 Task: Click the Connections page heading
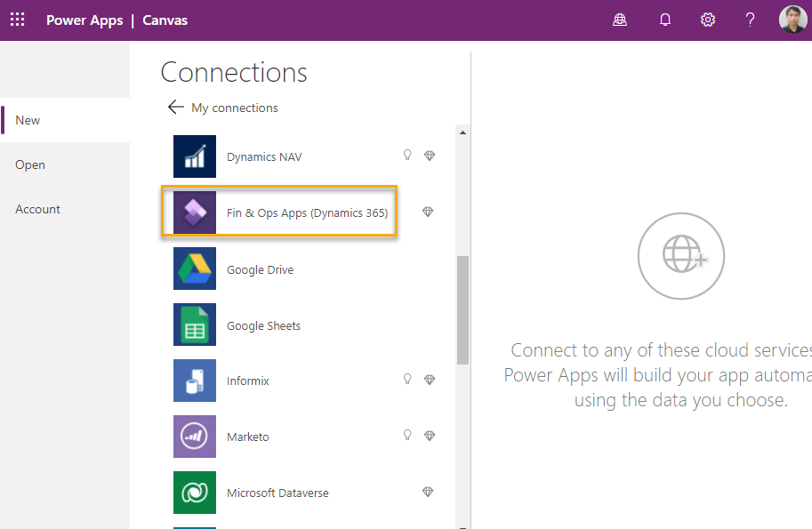point(234,73)
